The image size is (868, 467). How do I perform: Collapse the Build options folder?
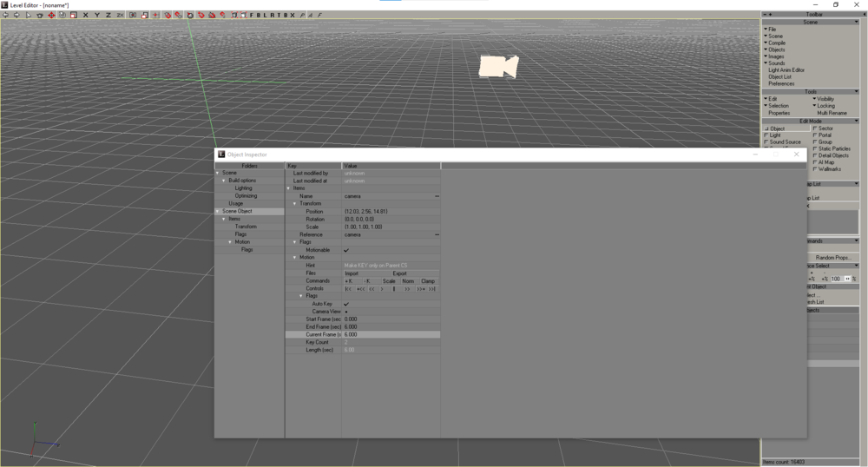223,181
